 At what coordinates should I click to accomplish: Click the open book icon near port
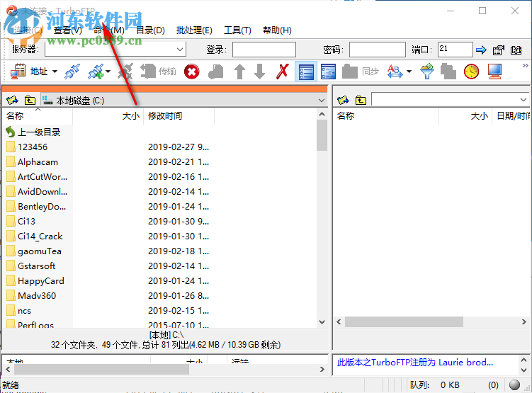click(516, 50)
